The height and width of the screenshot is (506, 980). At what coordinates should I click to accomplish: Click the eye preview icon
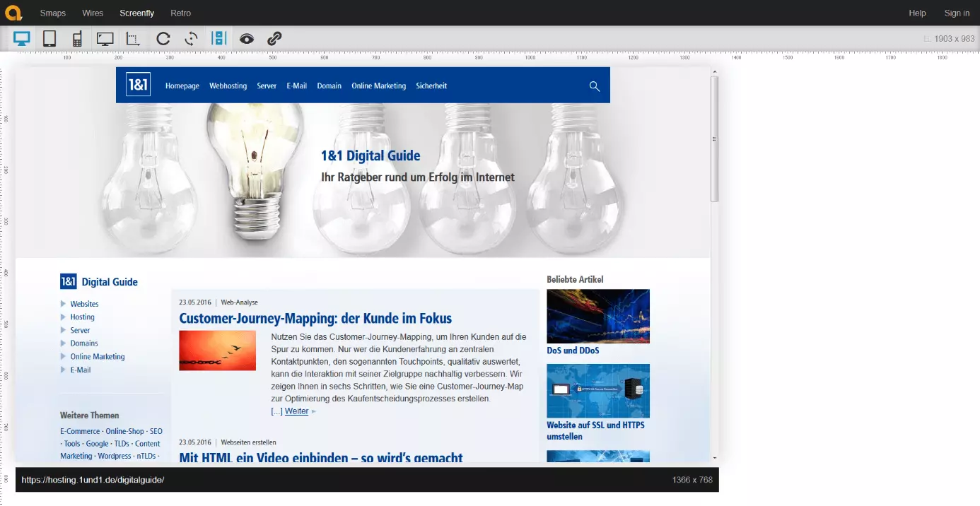[246, 39]
